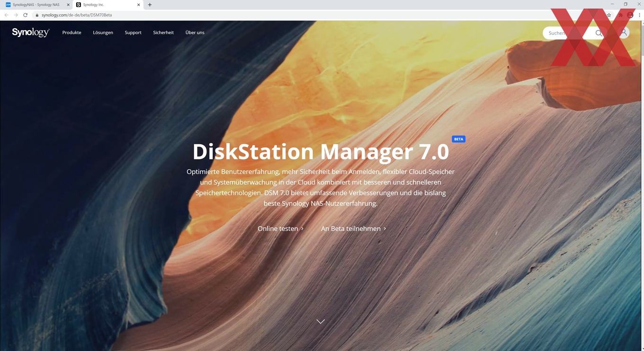
Task: Open the user account icon on Synology page
Action: tap(623, 33)
